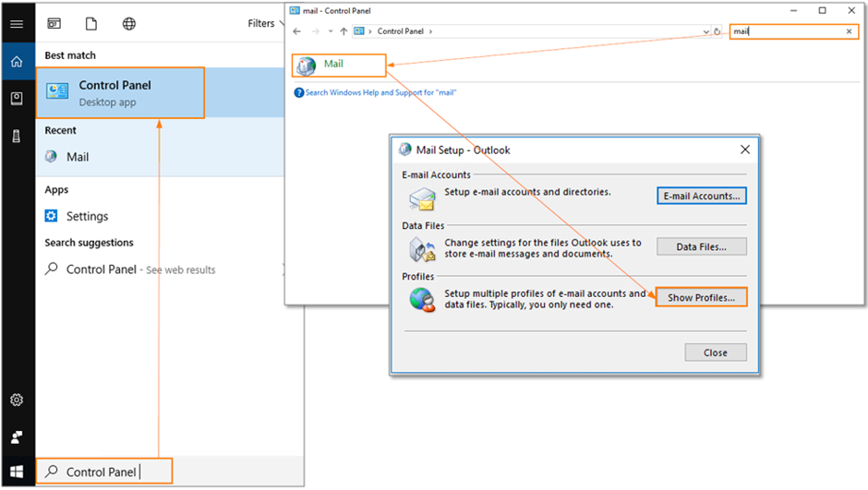Go back in Control Panel navigation

pos(296,31)
